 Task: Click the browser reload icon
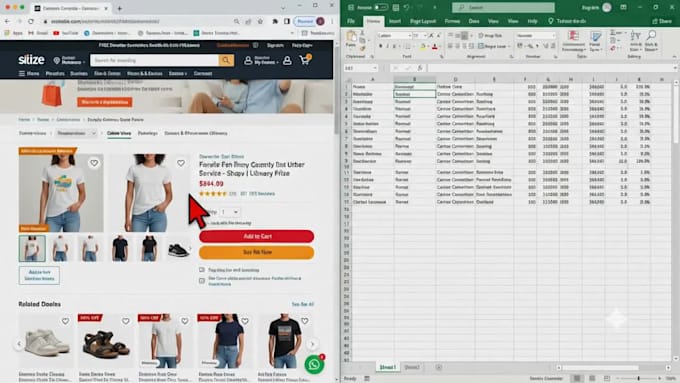31,21
